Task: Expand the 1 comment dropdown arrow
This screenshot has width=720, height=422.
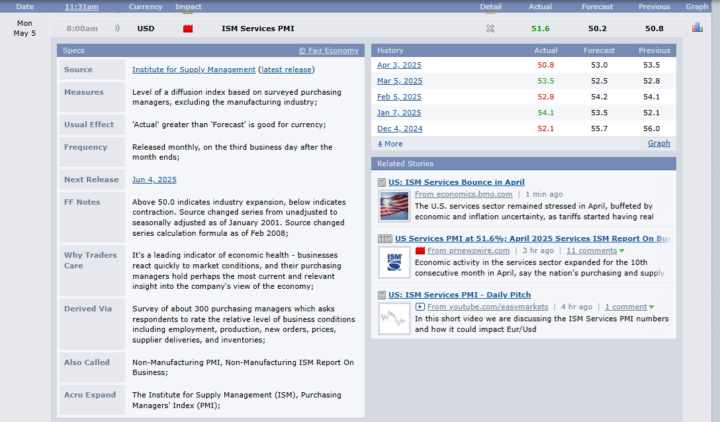Action: (652, 307)
